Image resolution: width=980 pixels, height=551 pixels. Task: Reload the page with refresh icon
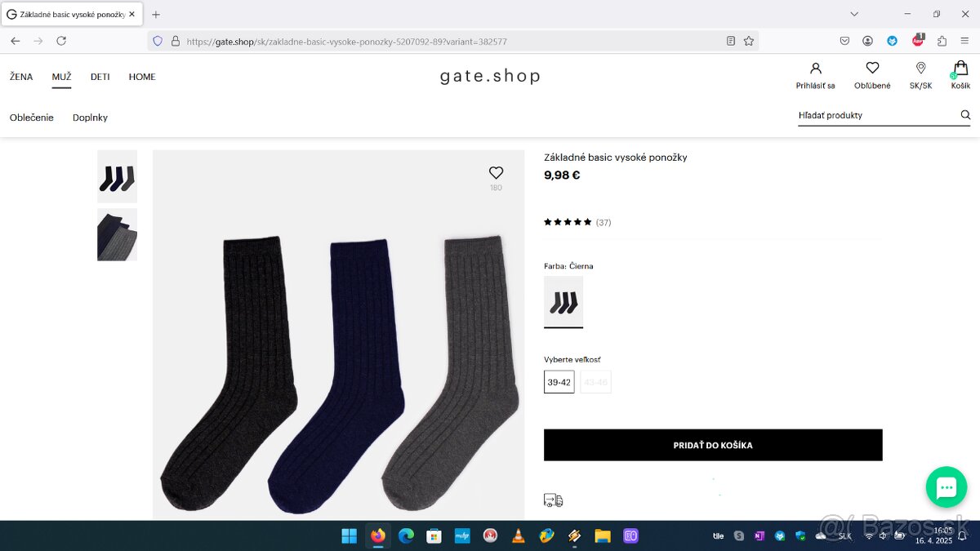[x=61, y=41]
